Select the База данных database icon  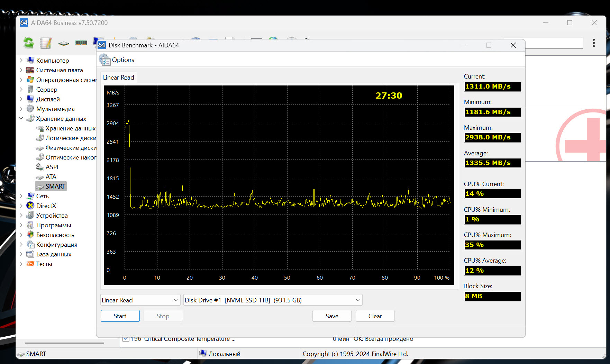(30, 254)
